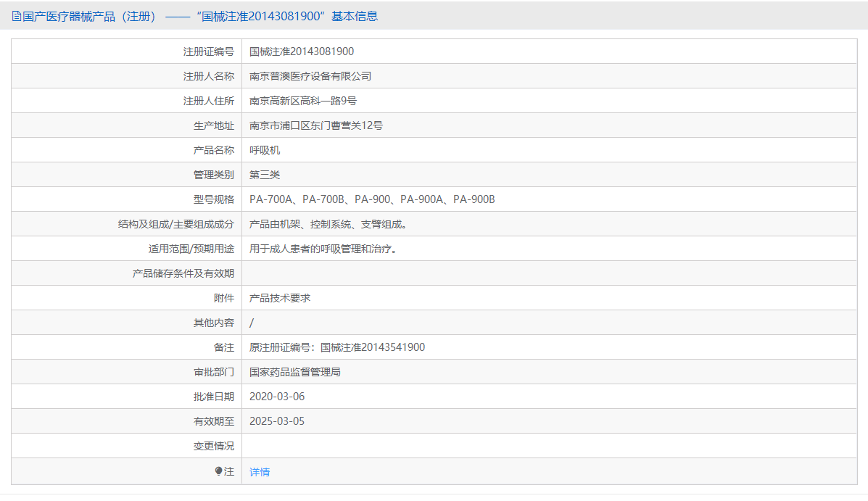Select attachment value 产品技术要求
This screenshot has width=868, height=501.
(280, 298)
